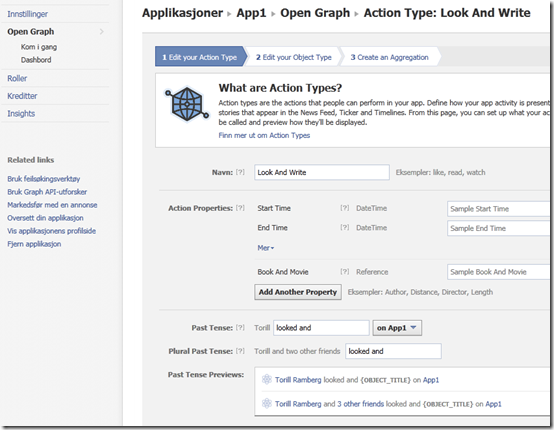554x430 pixels.
Task: Click the [?] beside Plural Past Tense
Action: [x=240, y=351]
